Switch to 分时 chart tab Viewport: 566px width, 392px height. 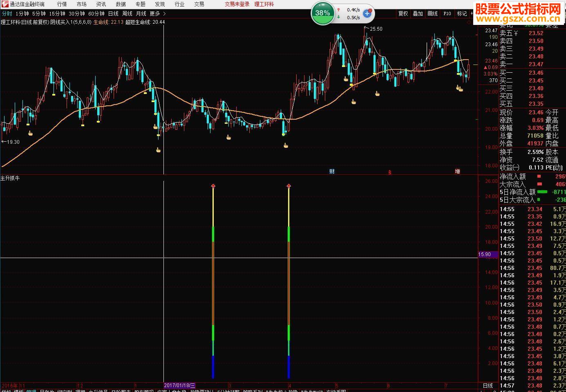click(x=7, y=13)
